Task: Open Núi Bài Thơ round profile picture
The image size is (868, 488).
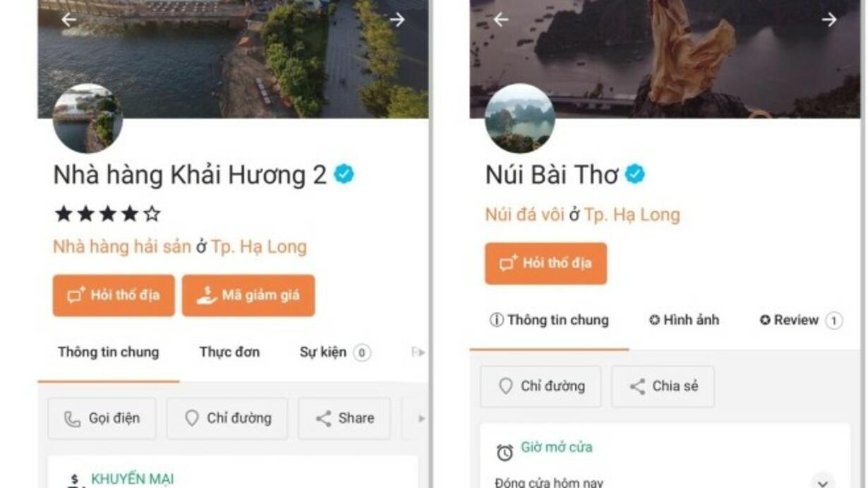Action: point(519,118)
